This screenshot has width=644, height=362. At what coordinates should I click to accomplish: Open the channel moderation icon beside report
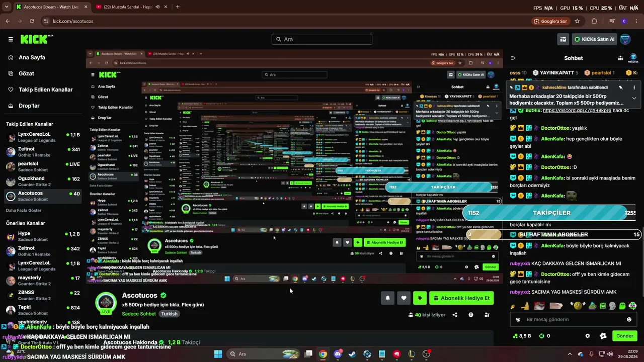click(487, 315)
